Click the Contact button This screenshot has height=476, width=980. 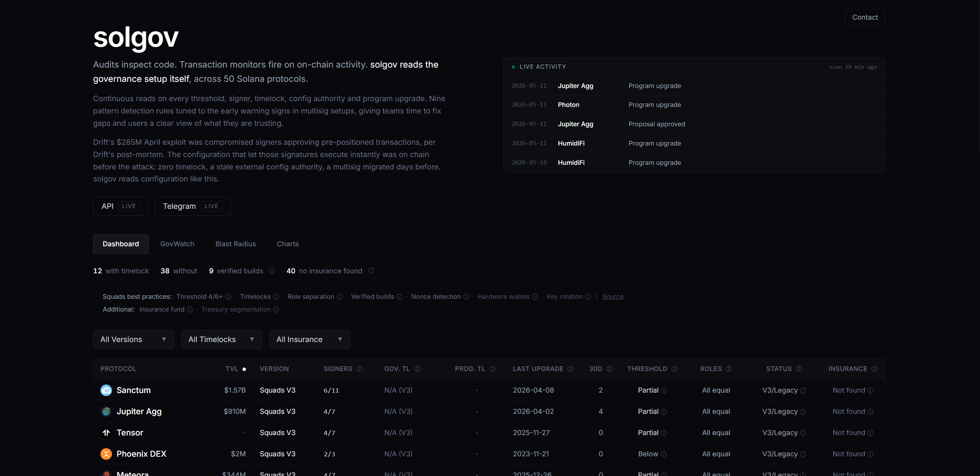(865, 17)
